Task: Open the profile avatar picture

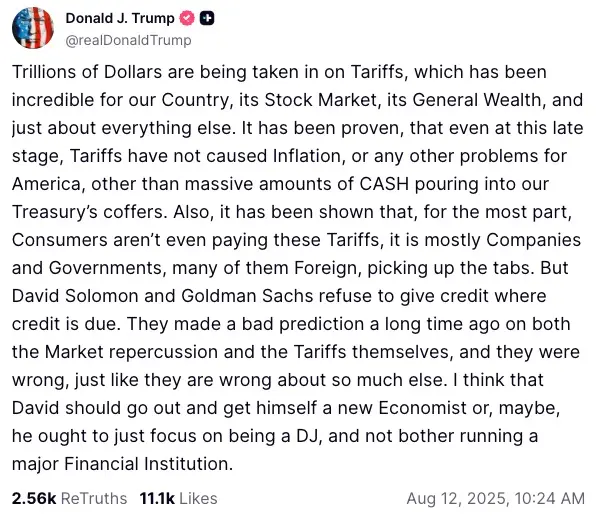Action: (x=32, y=29)
